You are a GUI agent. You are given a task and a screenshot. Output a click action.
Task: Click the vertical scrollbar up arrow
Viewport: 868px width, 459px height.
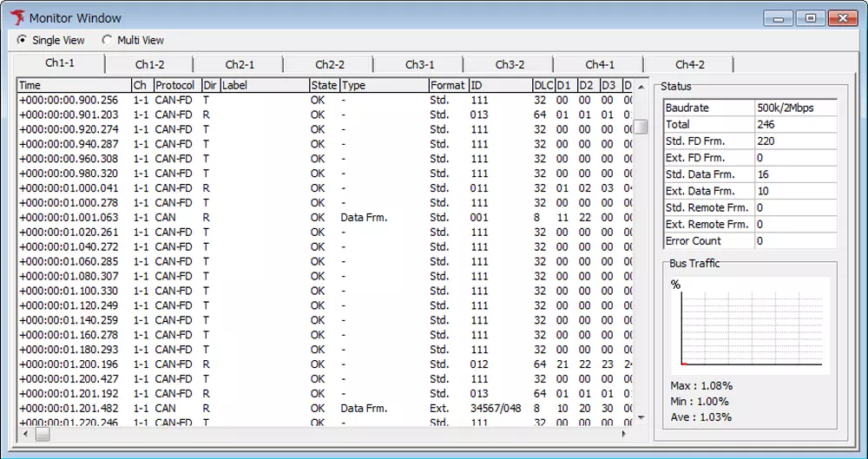[641, 88]
